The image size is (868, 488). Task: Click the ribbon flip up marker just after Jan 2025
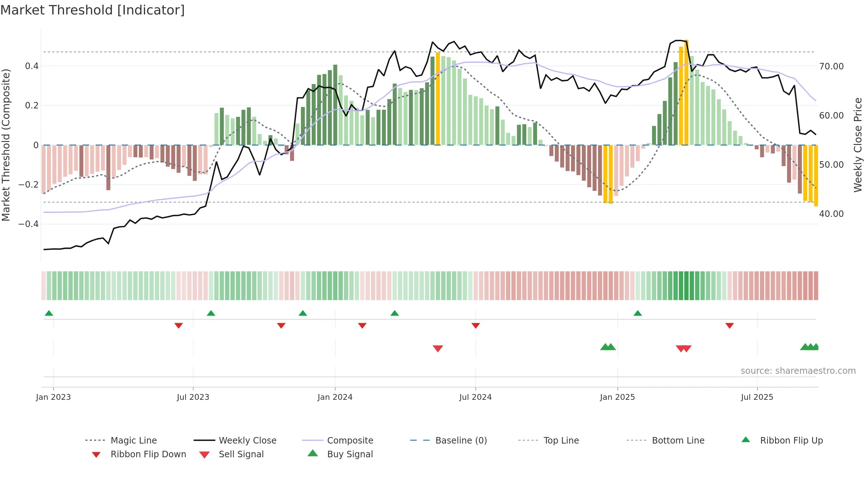click(638, 313)
